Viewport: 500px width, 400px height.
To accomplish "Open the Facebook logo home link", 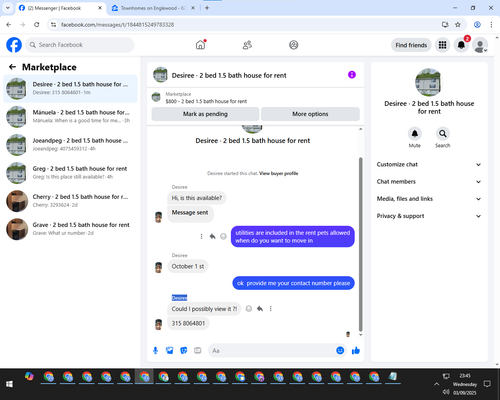I will pos(14,45).
